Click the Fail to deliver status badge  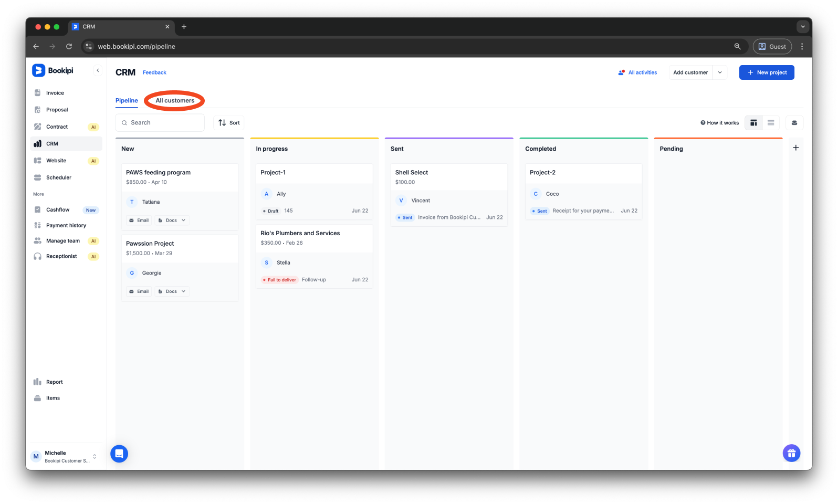(x=280, y=280)
